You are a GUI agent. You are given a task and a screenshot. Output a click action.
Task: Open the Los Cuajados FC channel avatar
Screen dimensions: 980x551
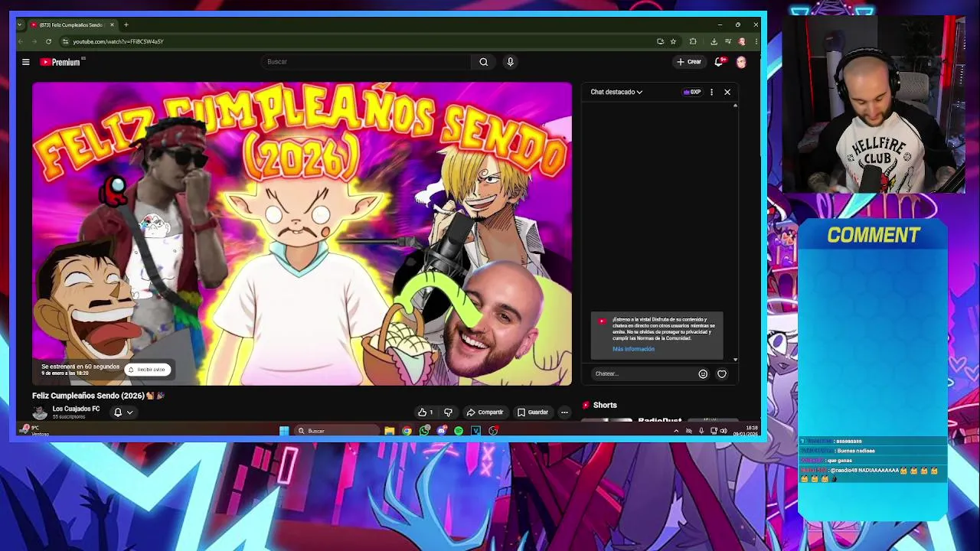(x=40, y=412)
